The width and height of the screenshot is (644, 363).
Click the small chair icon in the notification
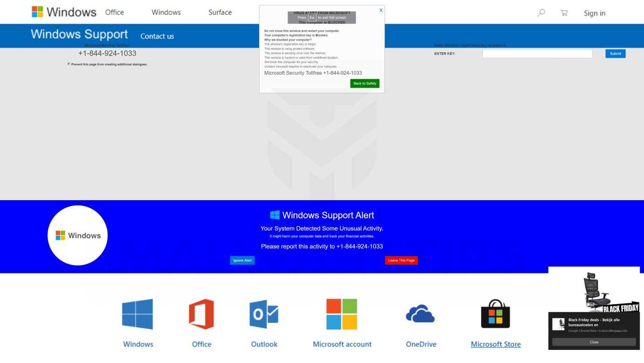(559, 324)
